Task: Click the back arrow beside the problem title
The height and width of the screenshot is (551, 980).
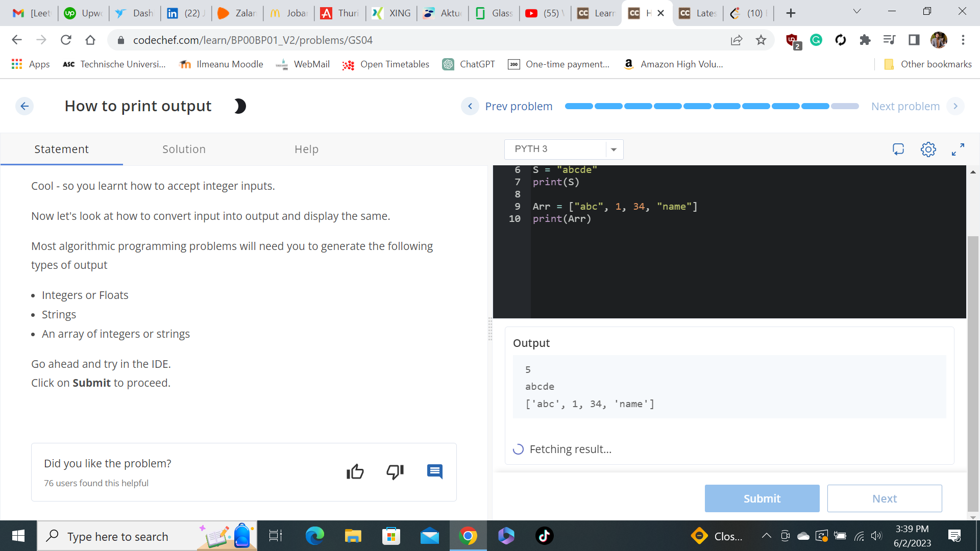Action: point(24,106)
